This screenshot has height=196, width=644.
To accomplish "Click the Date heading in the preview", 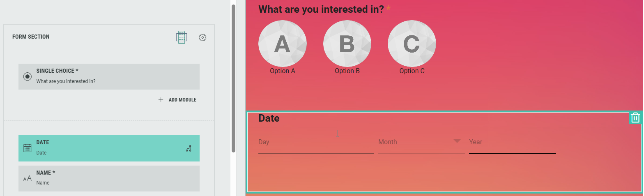I will pos(269,118).
